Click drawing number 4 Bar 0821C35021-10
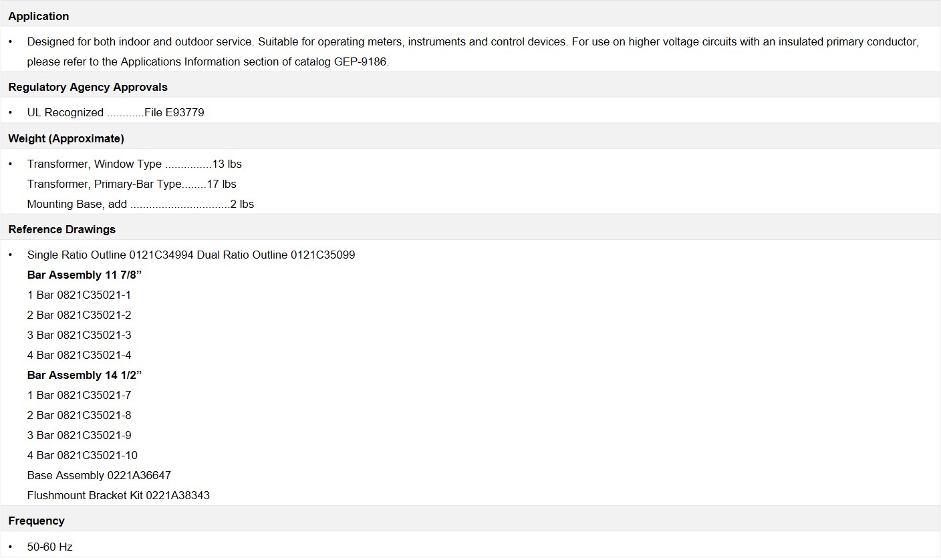941x560 pixels. (82, 455)
